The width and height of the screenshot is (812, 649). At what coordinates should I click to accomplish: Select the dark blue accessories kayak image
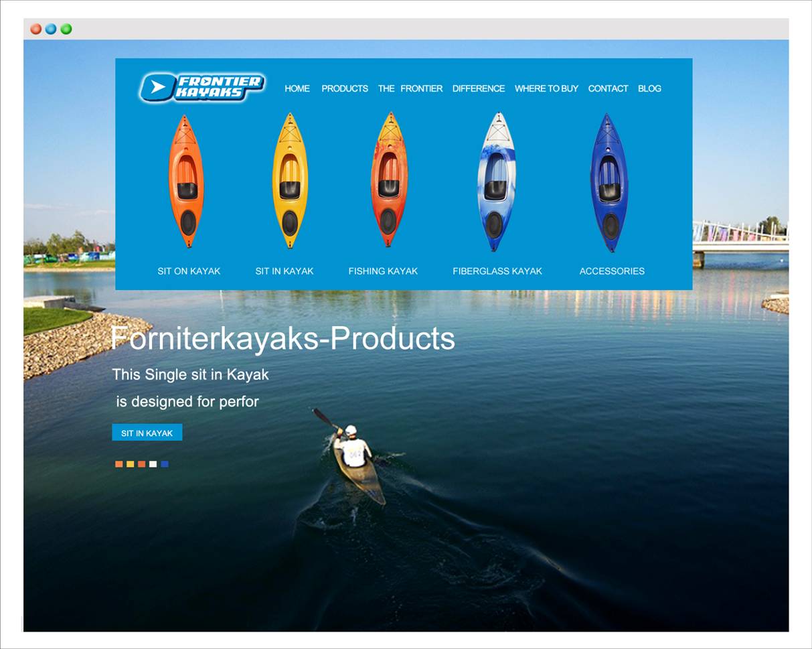(609, 182)
